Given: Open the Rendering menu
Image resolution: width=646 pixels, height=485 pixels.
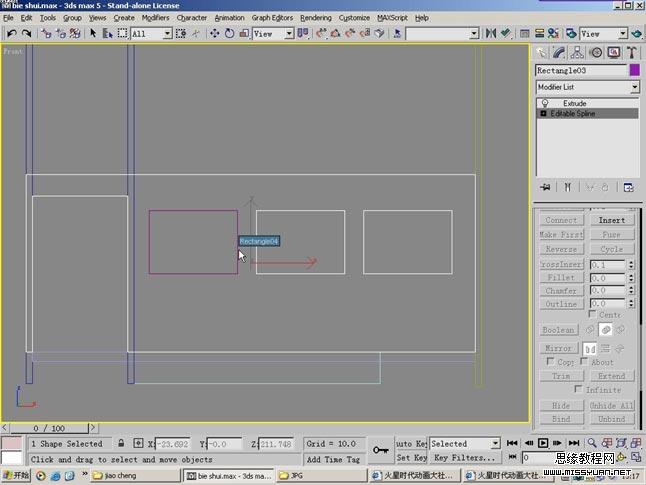Looking at the screenshot, I should tap(316, 18).
